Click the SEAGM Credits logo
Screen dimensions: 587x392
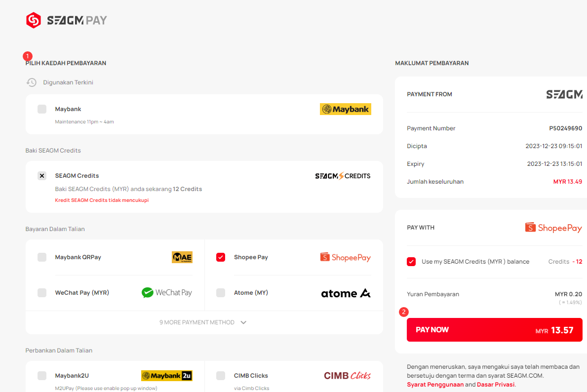[343, 176]
